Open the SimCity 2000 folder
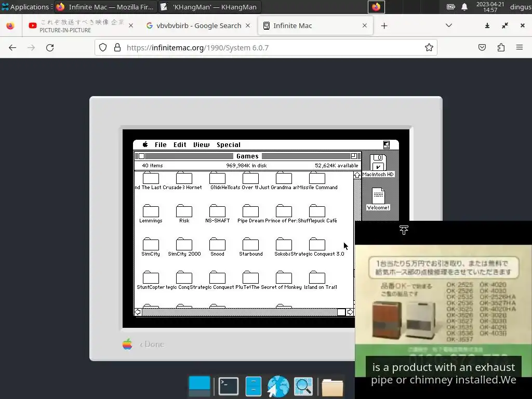The width and height of the screenshot is (532, 399). click(184, 244)
